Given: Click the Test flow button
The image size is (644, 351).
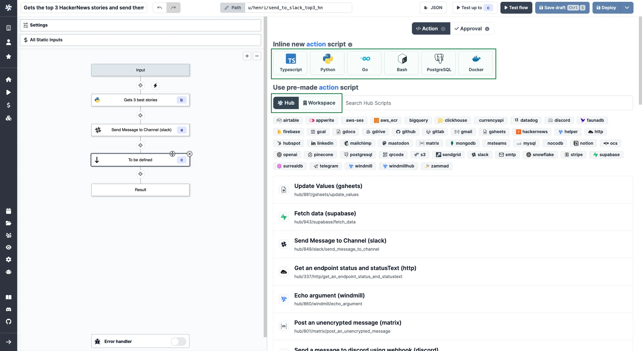Looking at the screenshot, I should 516,8.
